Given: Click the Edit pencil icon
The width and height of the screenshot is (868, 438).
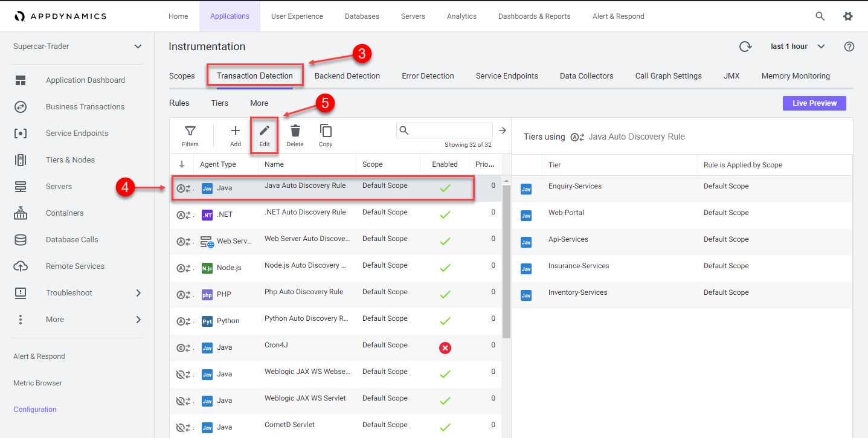Looking at the screenshot, I should [265, 130].
